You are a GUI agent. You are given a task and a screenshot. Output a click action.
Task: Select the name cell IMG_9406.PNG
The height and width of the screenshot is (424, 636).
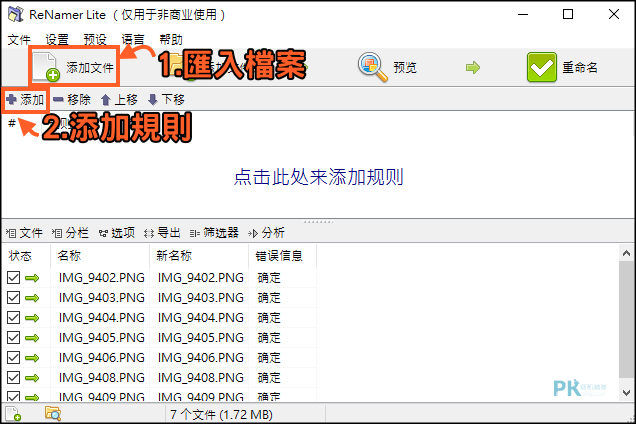(x=101, y=357)
